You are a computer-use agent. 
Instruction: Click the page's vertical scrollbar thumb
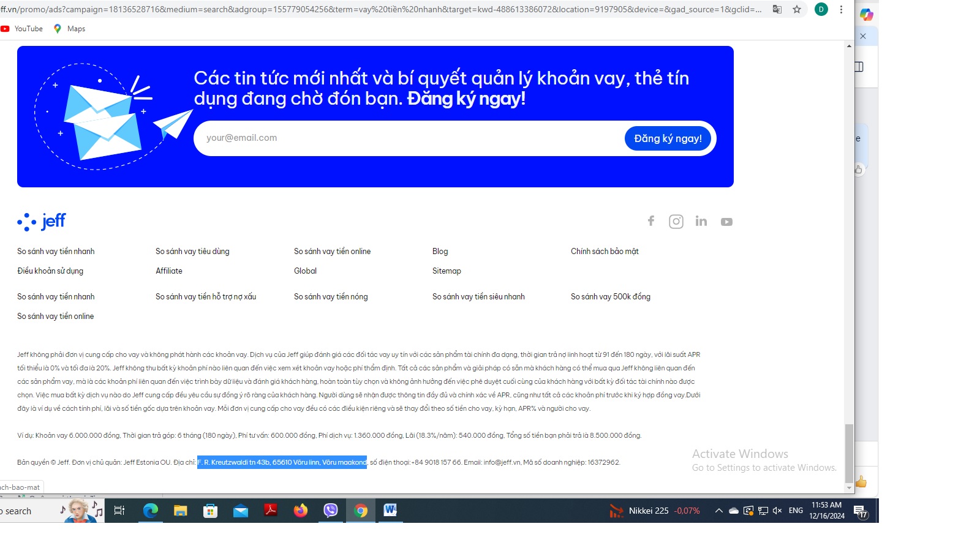point(849,453)
